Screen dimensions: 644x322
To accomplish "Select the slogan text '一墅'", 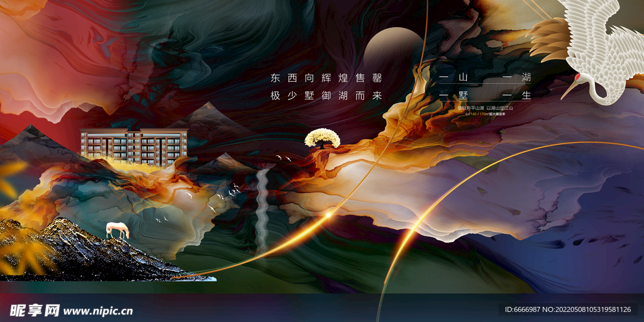I will point(453,96).
